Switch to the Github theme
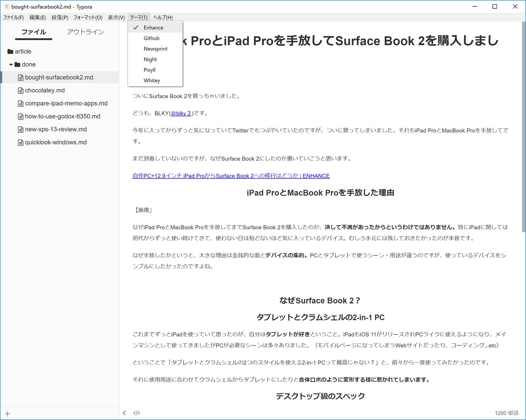Viewport: 526px width, 420px height. coord(155,38)
